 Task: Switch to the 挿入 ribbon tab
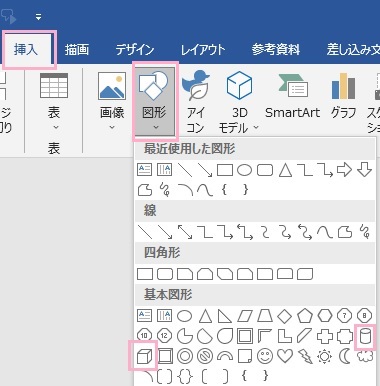coord(26,50)
